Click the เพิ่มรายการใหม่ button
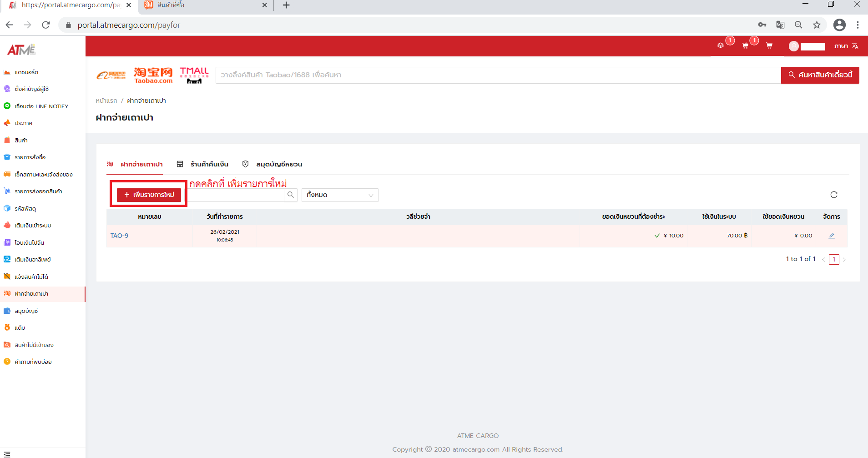The image size is (868, 458). coord(149,195)
